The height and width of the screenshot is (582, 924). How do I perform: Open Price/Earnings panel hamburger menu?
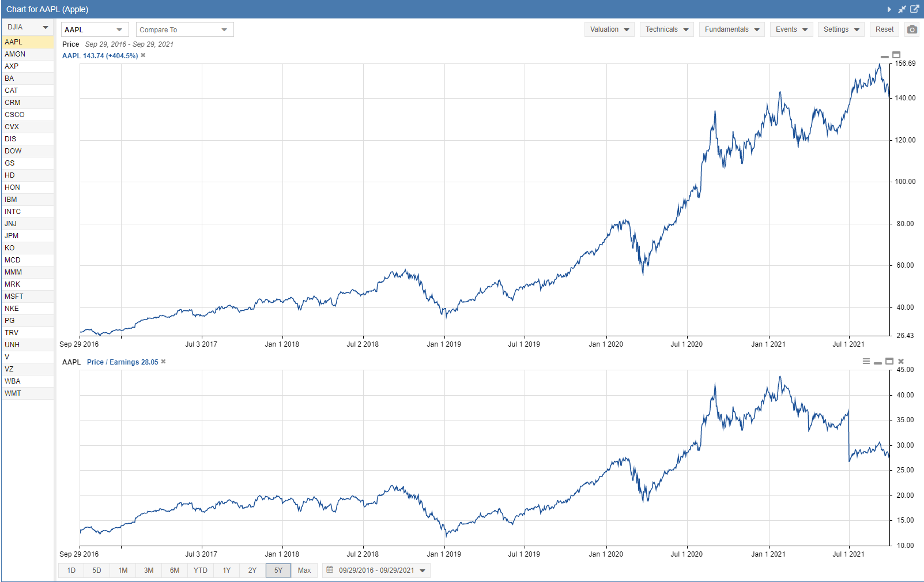coord(866,361)
